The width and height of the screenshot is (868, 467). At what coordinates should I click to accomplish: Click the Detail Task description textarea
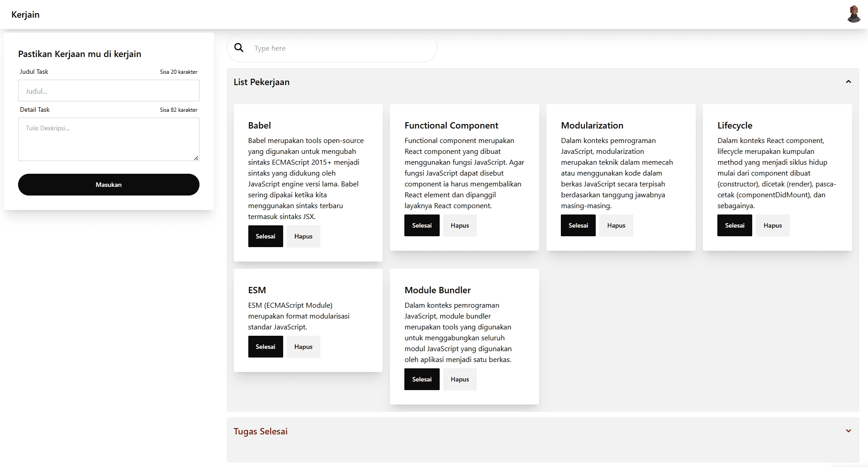pyautogui.click(x=109, y=139)
